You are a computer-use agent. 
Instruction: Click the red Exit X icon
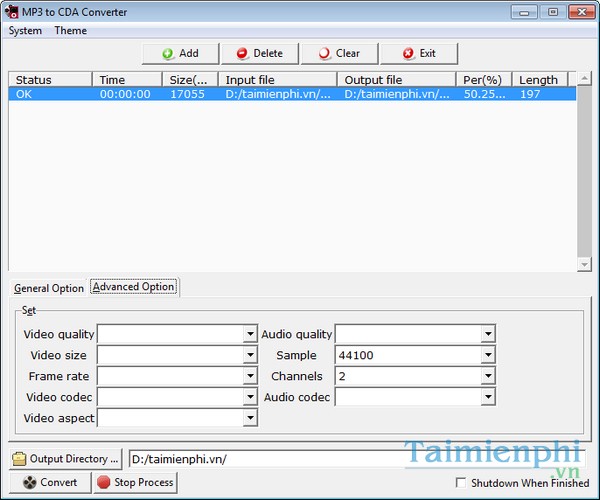[x=408, y=53]
